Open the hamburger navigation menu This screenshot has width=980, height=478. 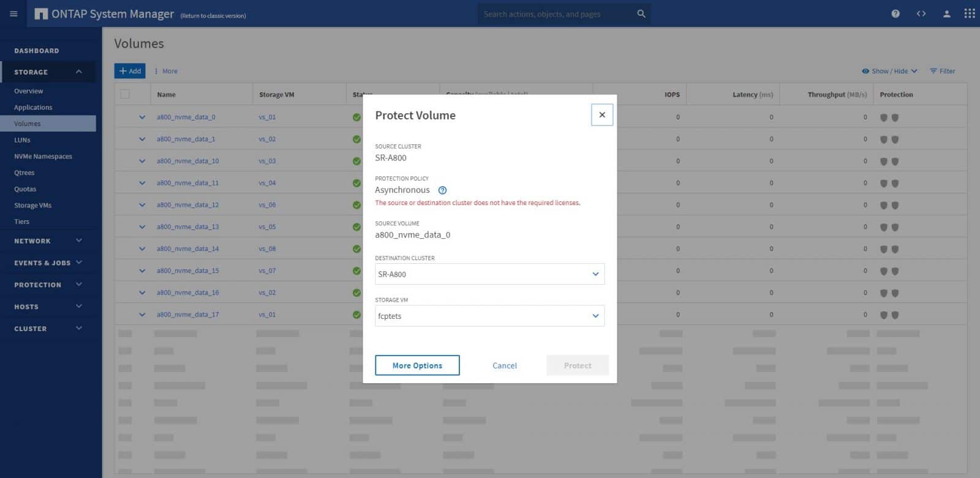(x=13, y=13)
